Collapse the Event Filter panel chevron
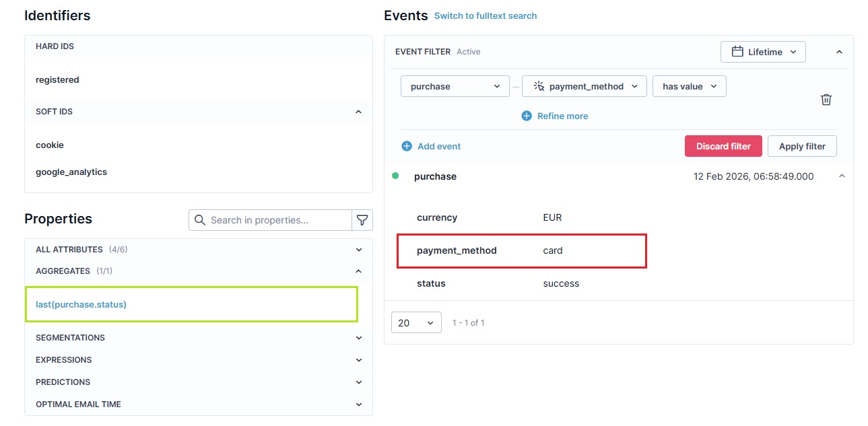 point(839,52)
